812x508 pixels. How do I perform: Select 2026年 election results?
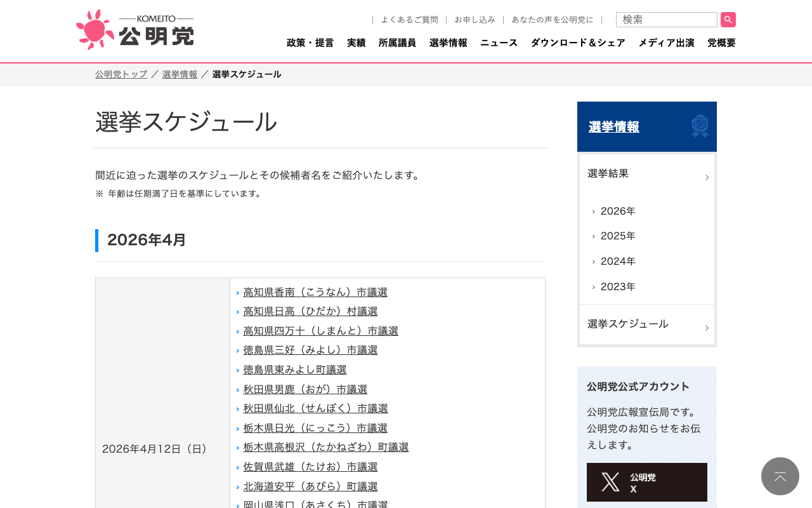coord(618,211)
